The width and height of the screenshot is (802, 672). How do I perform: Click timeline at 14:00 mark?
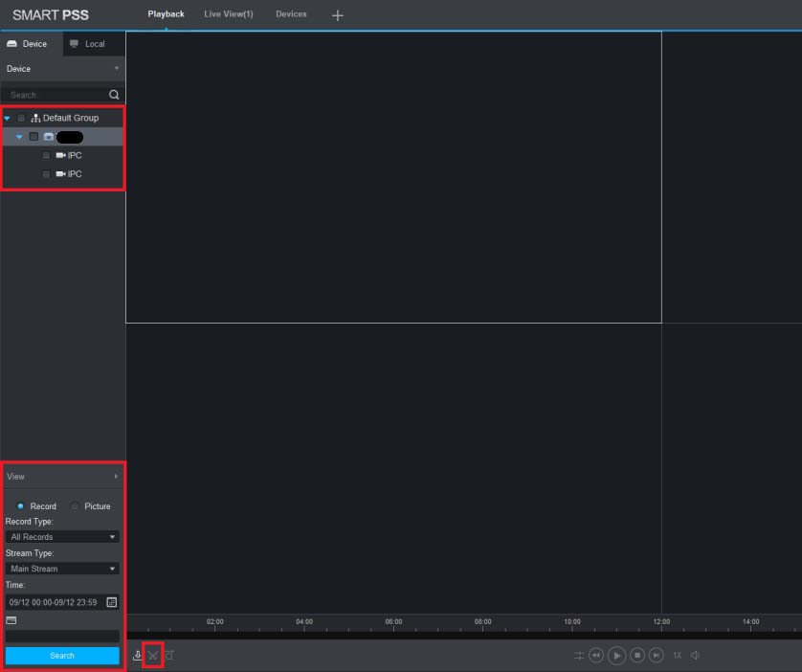[x=751, y=622]
